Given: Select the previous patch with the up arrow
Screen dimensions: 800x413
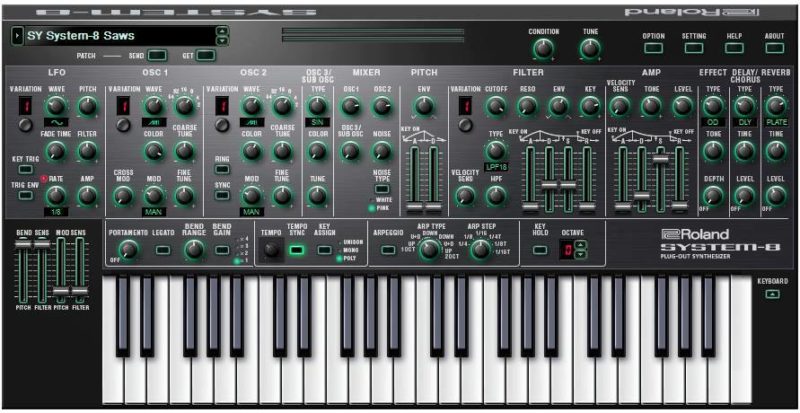Looking at the screenshot, I should pos(222,31).
